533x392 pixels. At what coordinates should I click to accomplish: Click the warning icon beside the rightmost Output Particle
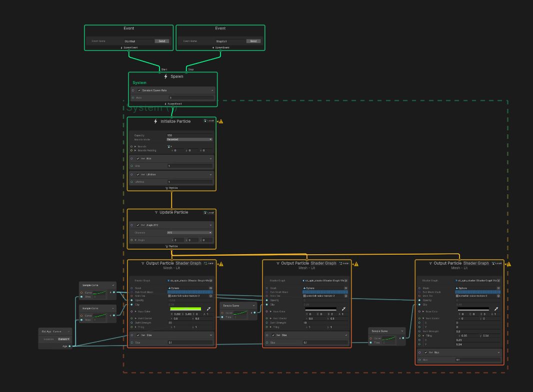tap(509, 264)
